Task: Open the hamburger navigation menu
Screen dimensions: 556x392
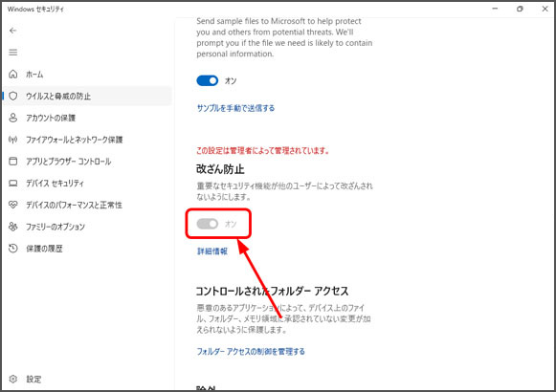Action: pos(13,53)
